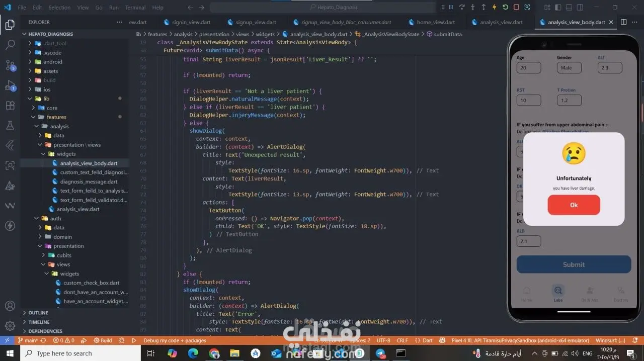This screenshot has width=644, height=361.
Task: Expand the core folder
Action: pyautogui.click(x=74, y=108)
